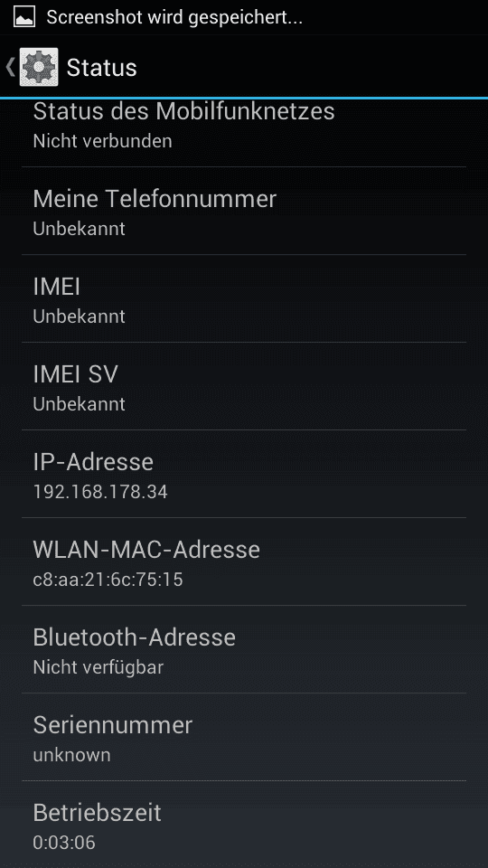Image resolution: width=488 pixels, height=868 pixels.
Task: Tap the back chevron beside the gear
Action: click(10, 68)
